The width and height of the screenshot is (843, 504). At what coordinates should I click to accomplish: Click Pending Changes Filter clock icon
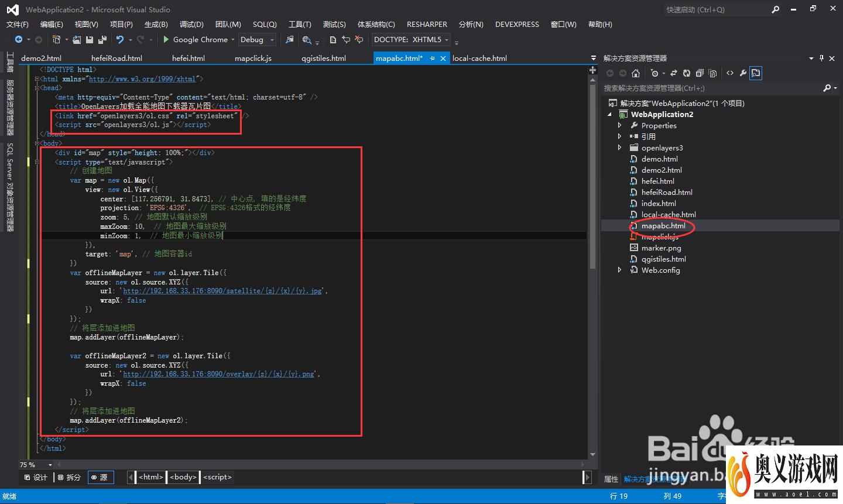point(654,73)
